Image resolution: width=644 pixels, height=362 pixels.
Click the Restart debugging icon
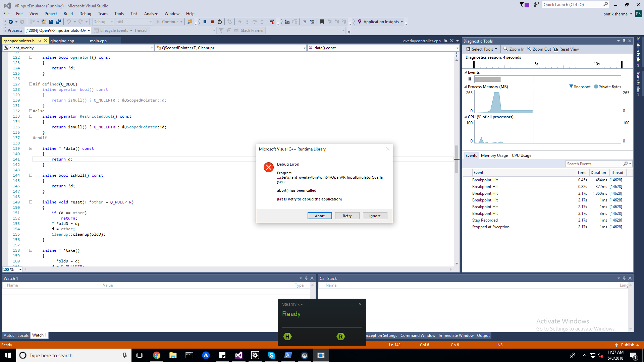click(220, 21)
